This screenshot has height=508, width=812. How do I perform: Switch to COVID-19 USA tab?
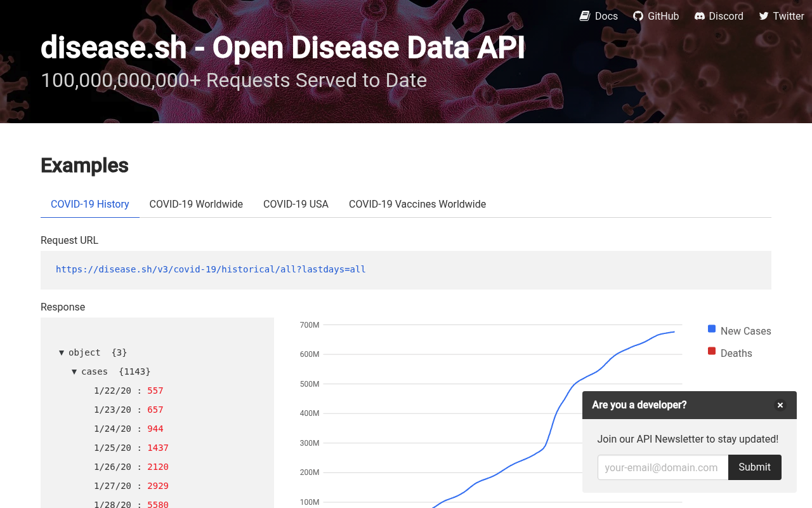(296, 204)
